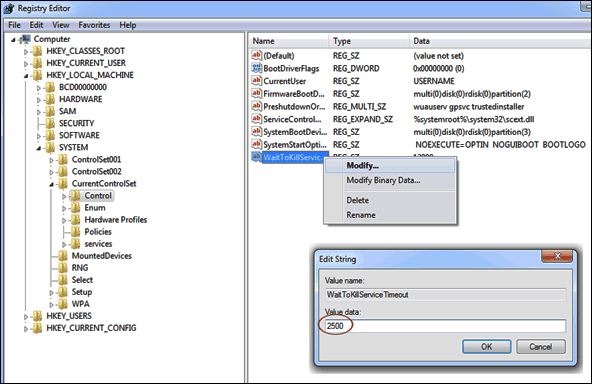Choose Rename from the context menu
The image size is (592, 384).
pos(390,215)
